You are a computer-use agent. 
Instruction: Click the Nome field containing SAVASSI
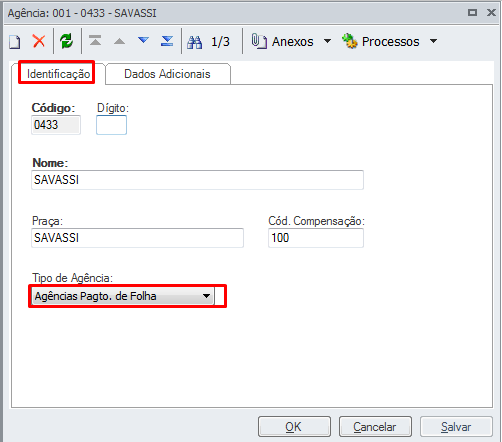click(197, 180)
